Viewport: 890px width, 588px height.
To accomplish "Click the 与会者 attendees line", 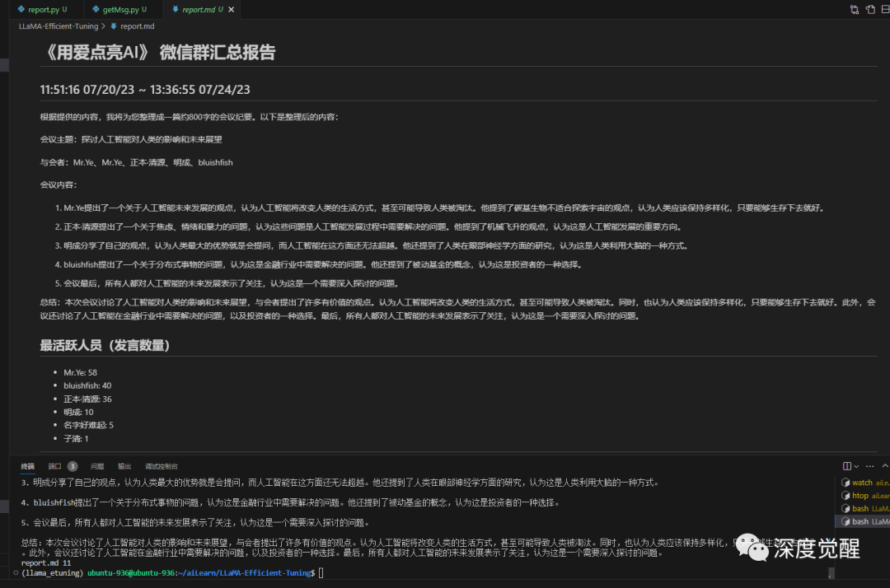I will pos(136,163).
